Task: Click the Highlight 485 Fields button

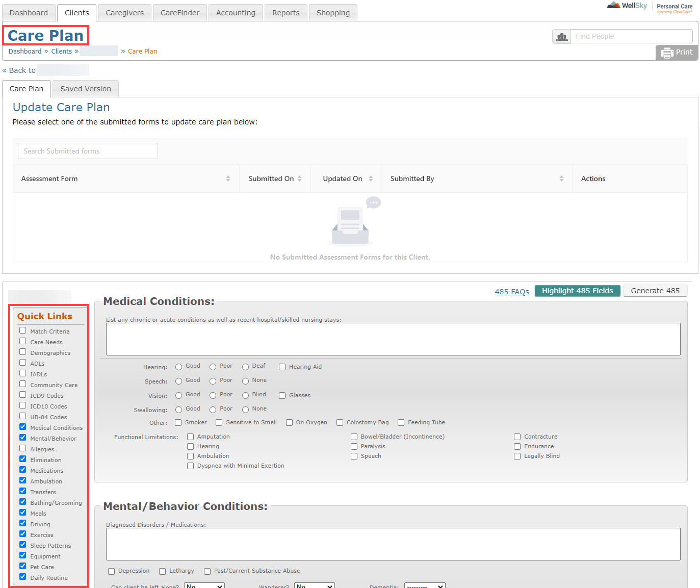Action: click(x=577, y=291)
